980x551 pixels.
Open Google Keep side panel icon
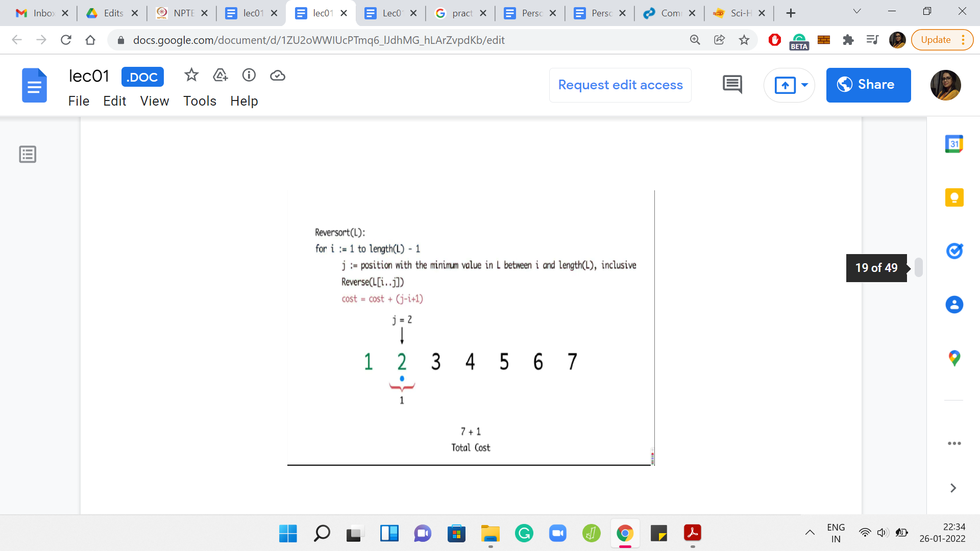pos(954,197)
